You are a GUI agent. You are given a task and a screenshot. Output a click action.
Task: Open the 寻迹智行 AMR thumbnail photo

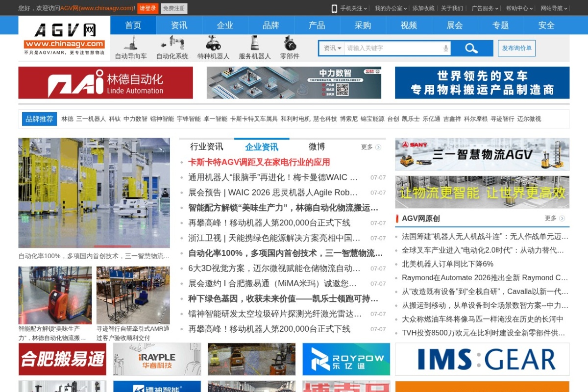[133, 295]
